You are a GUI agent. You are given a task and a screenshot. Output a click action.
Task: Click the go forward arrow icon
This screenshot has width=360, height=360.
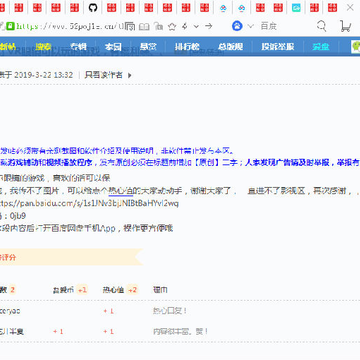pos(209,26)
